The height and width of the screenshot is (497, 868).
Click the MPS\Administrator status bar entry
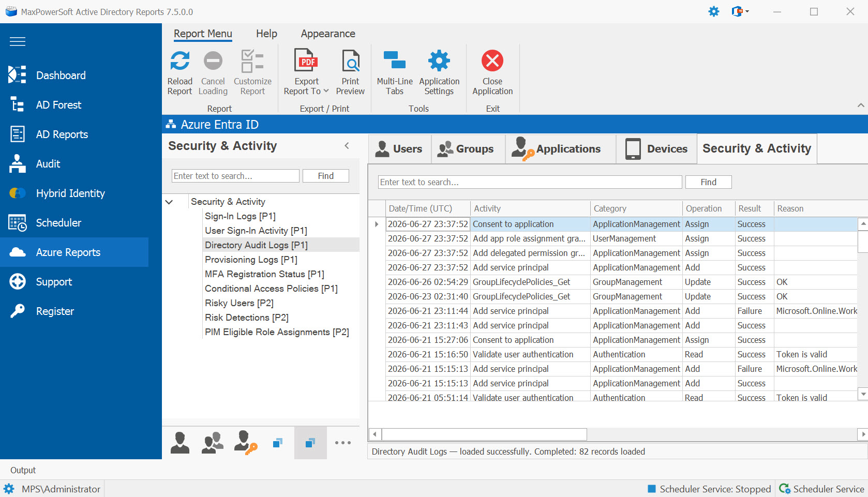coord(52,489)
